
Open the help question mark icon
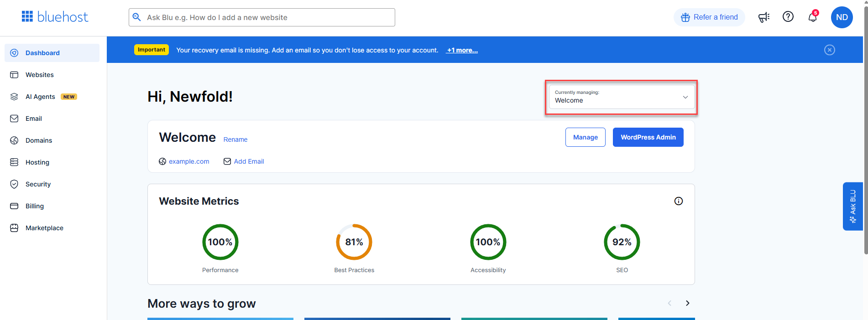(788, 17)
